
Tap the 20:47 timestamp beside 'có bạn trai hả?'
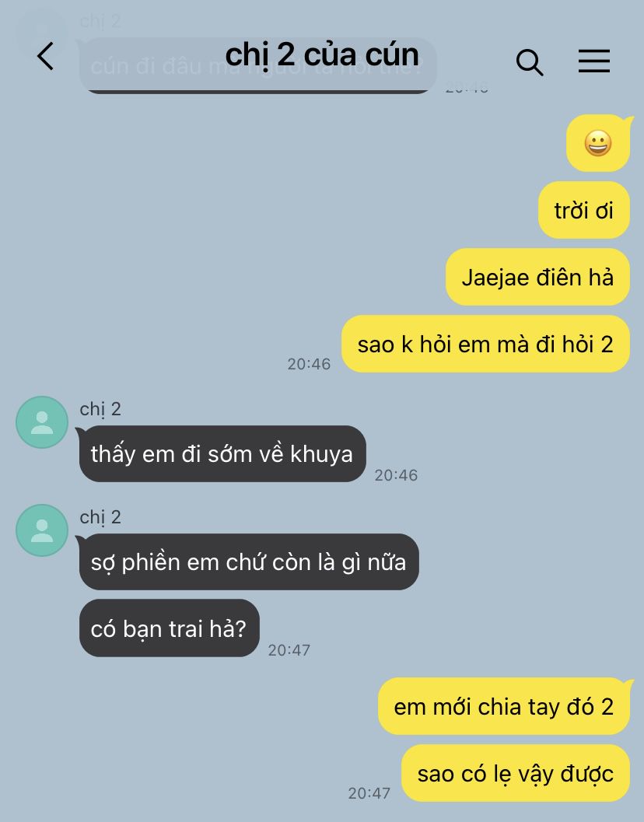[x=289, y=650]
